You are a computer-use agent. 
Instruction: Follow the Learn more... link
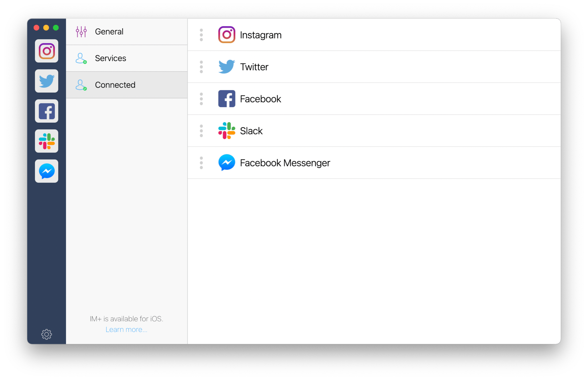(x=126, y=330)
